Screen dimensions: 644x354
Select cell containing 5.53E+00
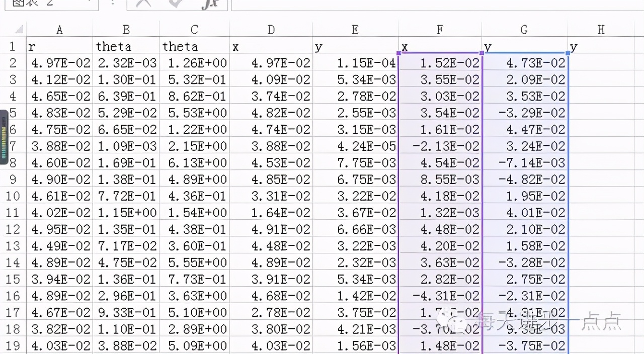[194, 113]
